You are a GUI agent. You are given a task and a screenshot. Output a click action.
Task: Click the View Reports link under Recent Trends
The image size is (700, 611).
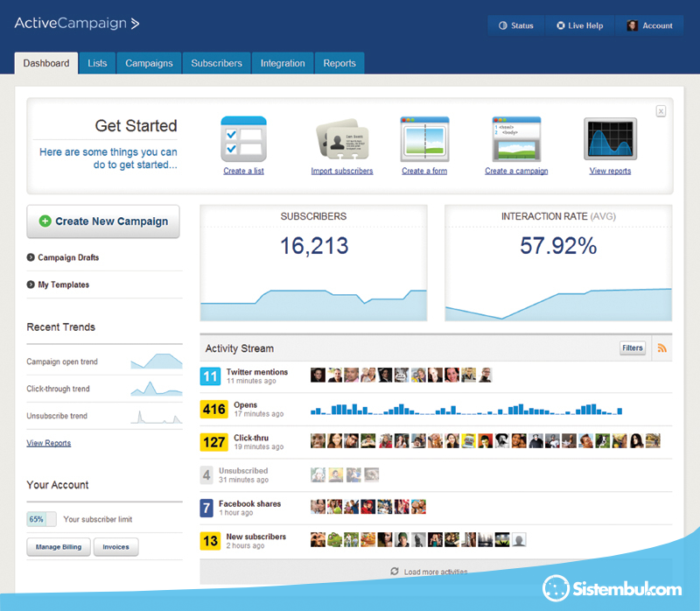49,443
